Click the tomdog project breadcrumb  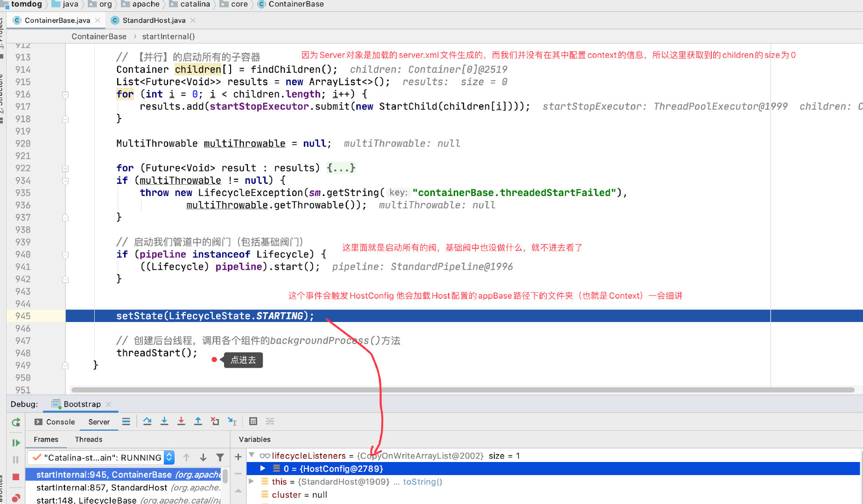[26, 4]
